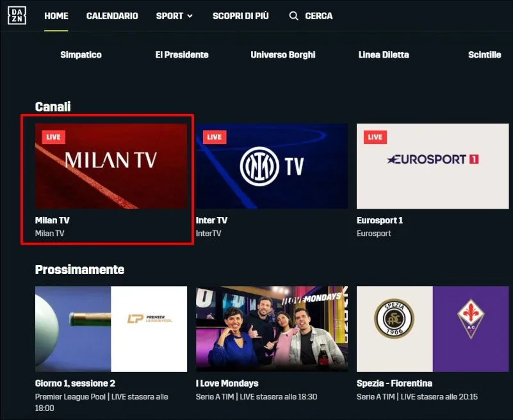The height and width of the screenshot is (420, 513).
Task: Click the Spezia - Fiorentina title
Action: [395, 384]
